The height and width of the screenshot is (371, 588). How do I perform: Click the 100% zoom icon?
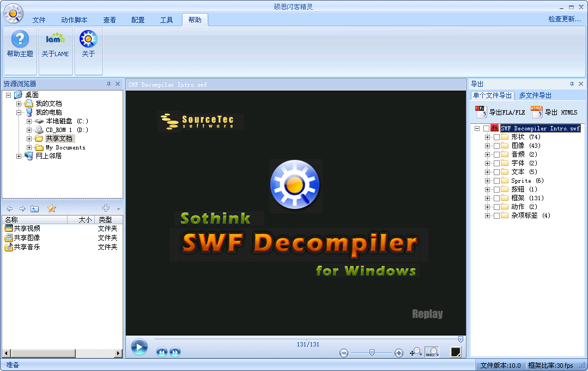coord(432,352)
